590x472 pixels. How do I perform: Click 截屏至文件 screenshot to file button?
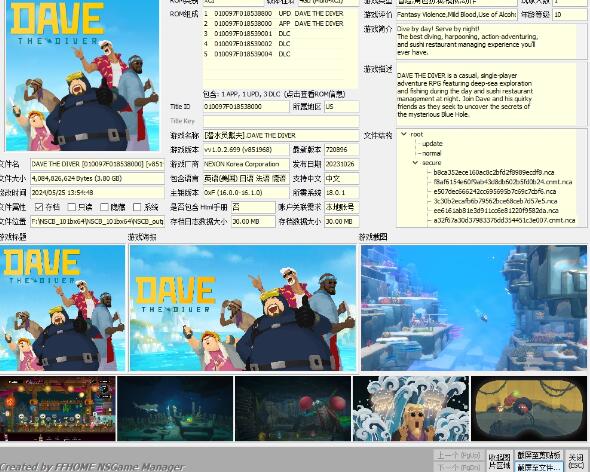point(539,467)
